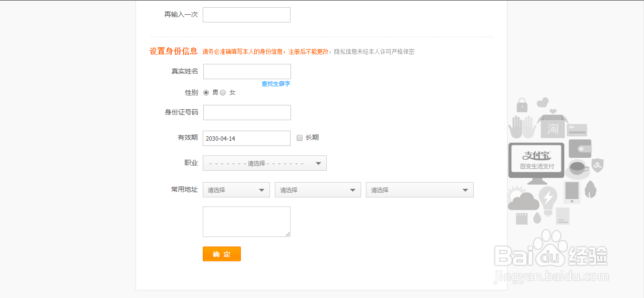The width and height of the screenshot is (644, 298).
Task: Click the credit card icon
Action: click(577, 130)
